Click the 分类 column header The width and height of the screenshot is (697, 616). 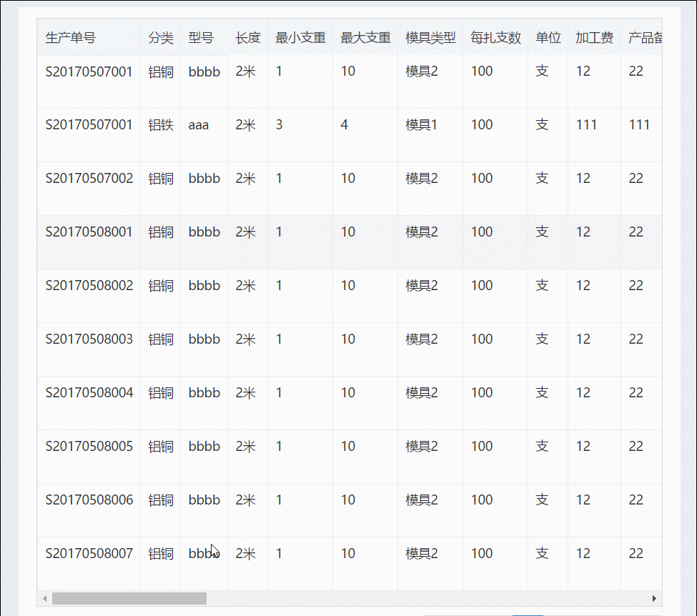161,38
